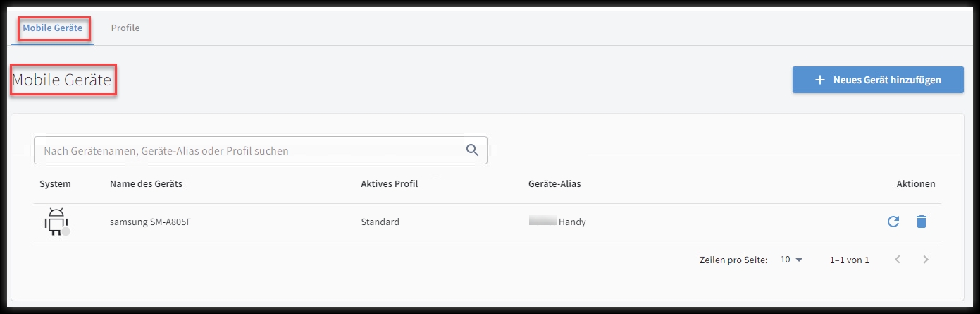The image size is (980, 314).
Task: Switch to the Profile tab
Action: 125,28
